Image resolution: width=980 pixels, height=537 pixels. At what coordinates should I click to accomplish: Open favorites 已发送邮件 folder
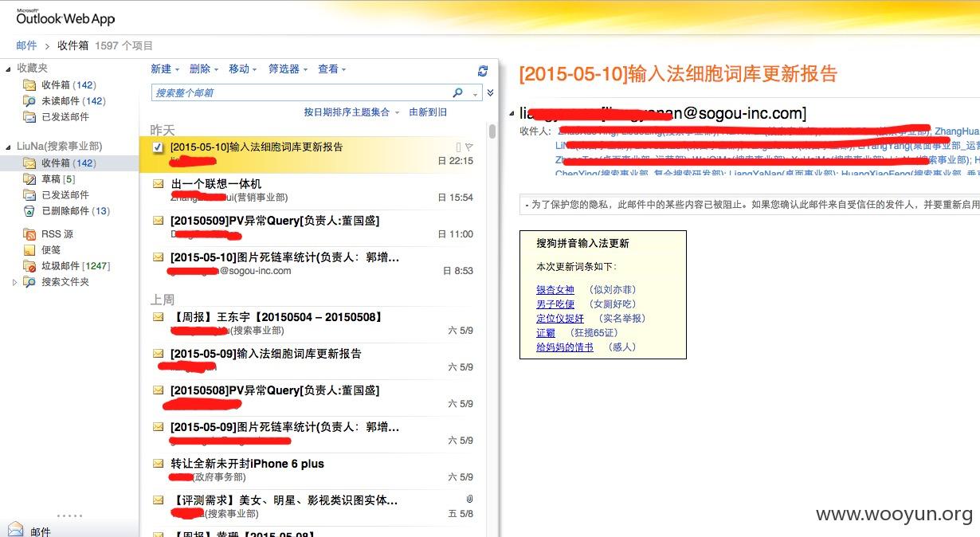65,117
